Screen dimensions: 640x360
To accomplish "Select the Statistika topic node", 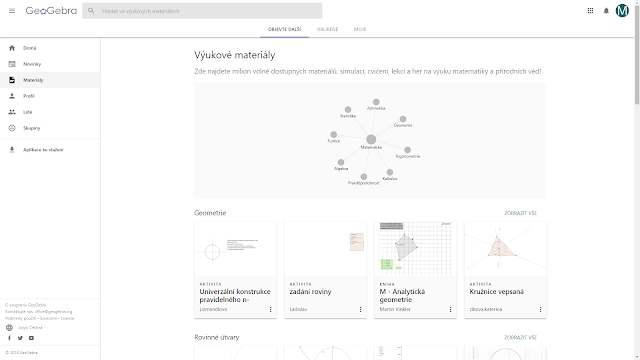I will tap(348, 109).
